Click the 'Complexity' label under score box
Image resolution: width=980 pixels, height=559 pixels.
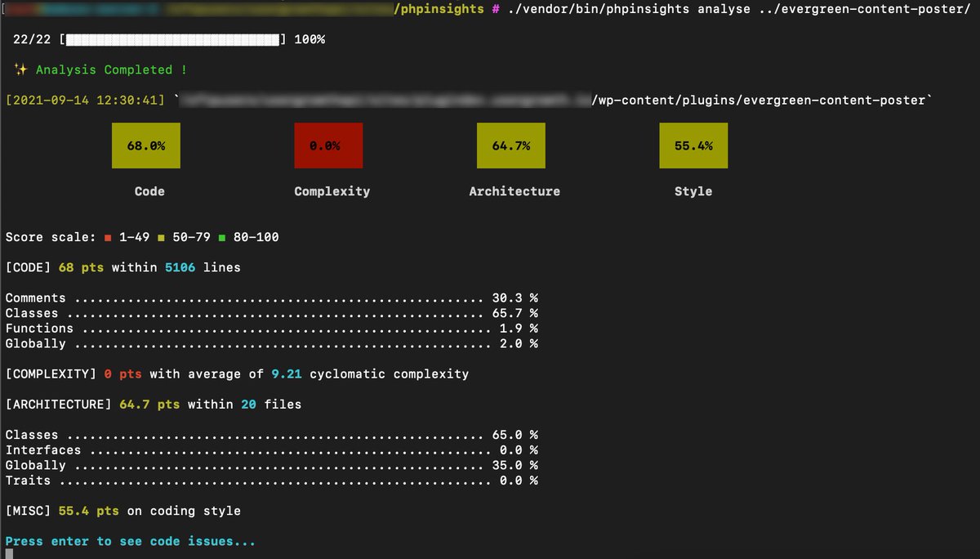[x=332, y=191]
